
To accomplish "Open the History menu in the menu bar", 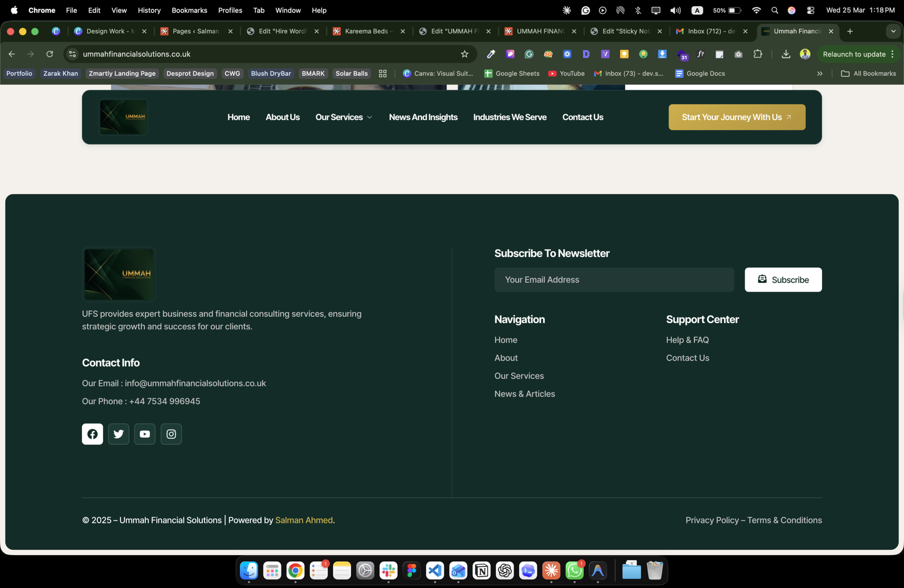I will 149,10.
